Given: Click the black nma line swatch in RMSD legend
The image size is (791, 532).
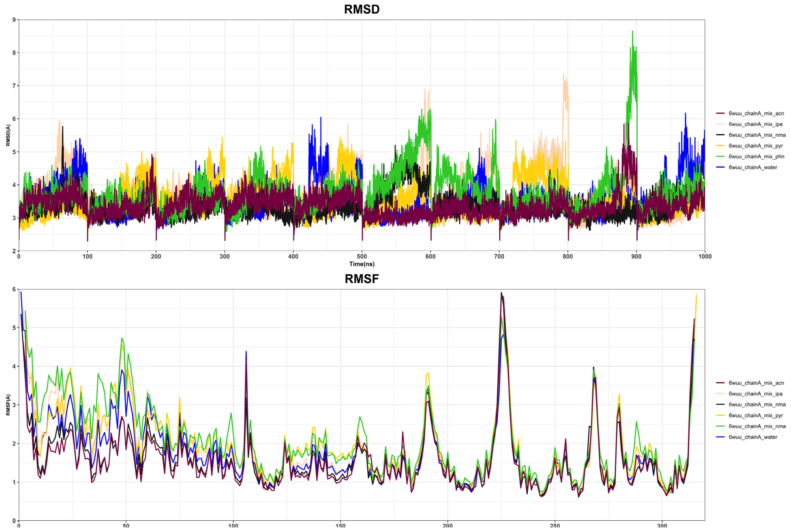Looking at the screenshot, I should tap(720, 135).
